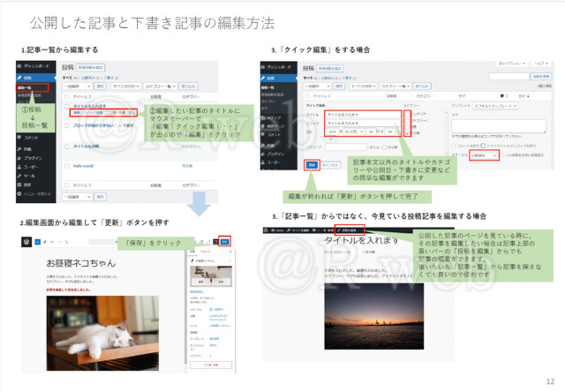This screenshot has width=565, height=392.
Task: Toggle settings sidebar icon left of 保存
Action: click(x=215, y=241)
